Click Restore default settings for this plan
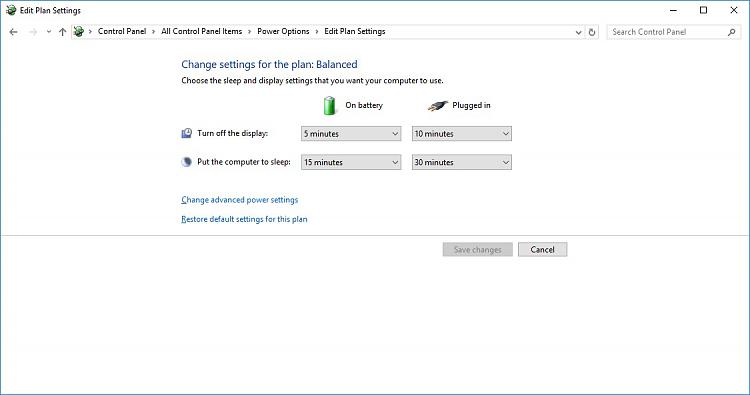The height and width of the screenshot is (395, 750). pos(244,219)
